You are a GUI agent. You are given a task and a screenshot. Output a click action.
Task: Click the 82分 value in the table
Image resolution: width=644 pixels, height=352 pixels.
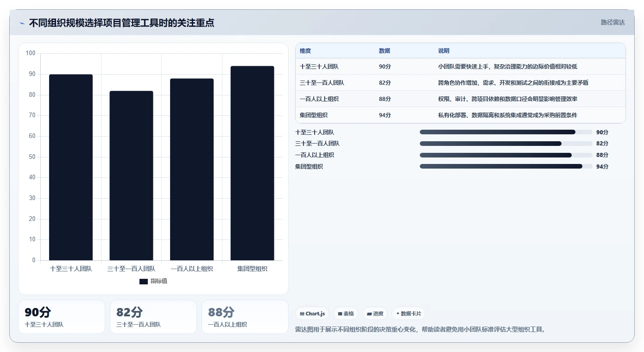point(385,83)
